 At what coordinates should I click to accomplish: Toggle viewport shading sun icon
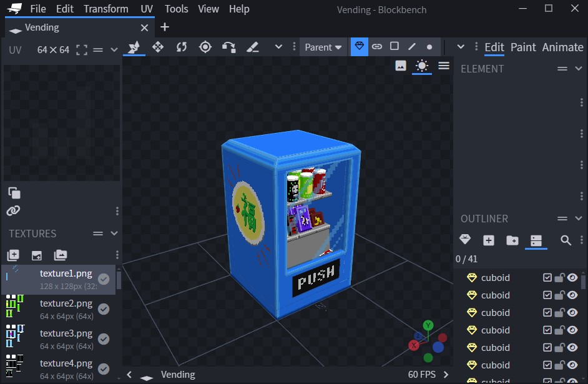(x=422, y=66)
